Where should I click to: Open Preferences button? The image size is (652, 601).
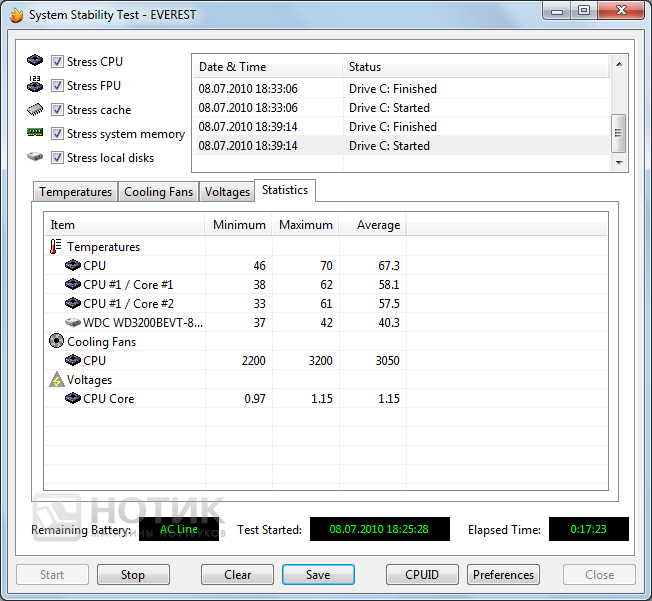coord(503,575)
